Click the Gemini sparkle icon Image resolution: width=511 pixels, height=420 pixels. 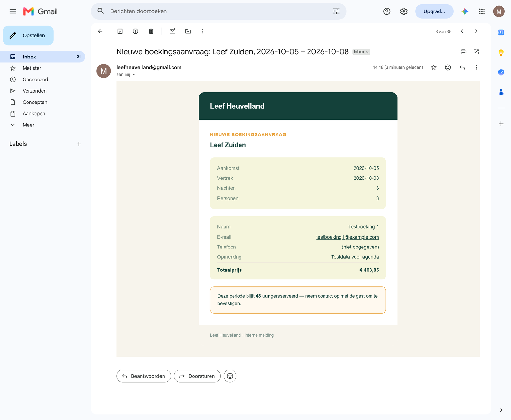click(465, 11)
